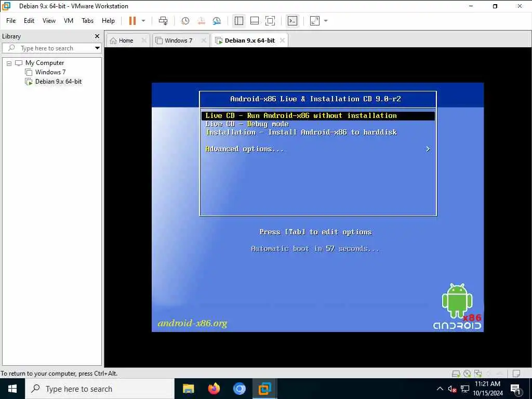
Task: Click the message log status icon
Action: [516, 374]
